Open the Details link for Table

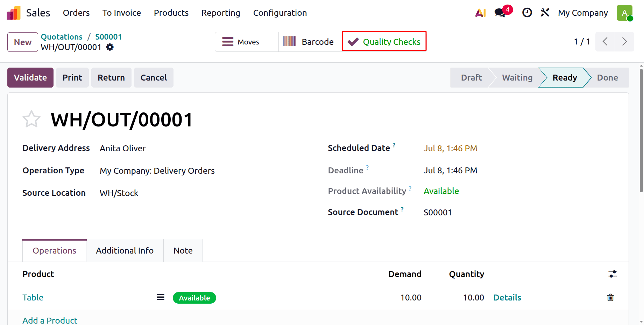(x=507, y=297)
